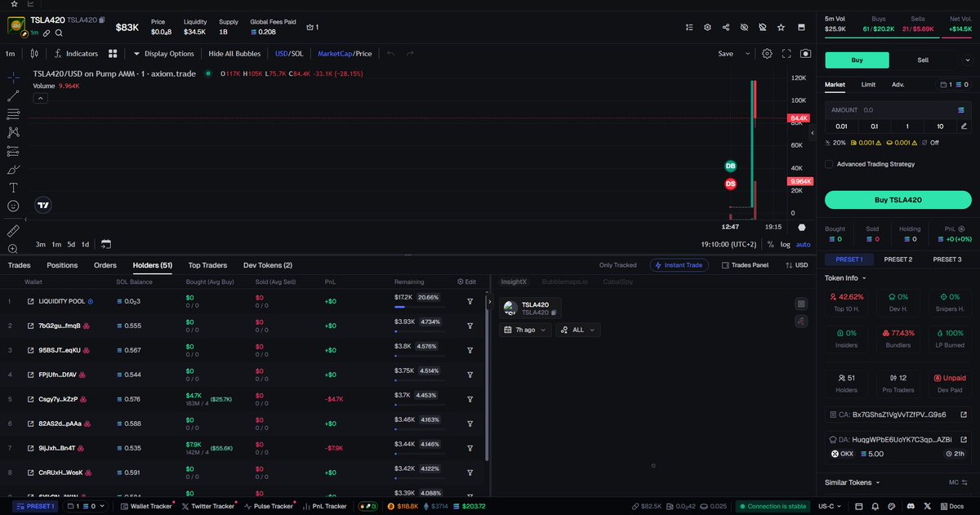This screenshot has height=515, width=980.
Task: Toggle the log scale option
Action: [785, 244]
